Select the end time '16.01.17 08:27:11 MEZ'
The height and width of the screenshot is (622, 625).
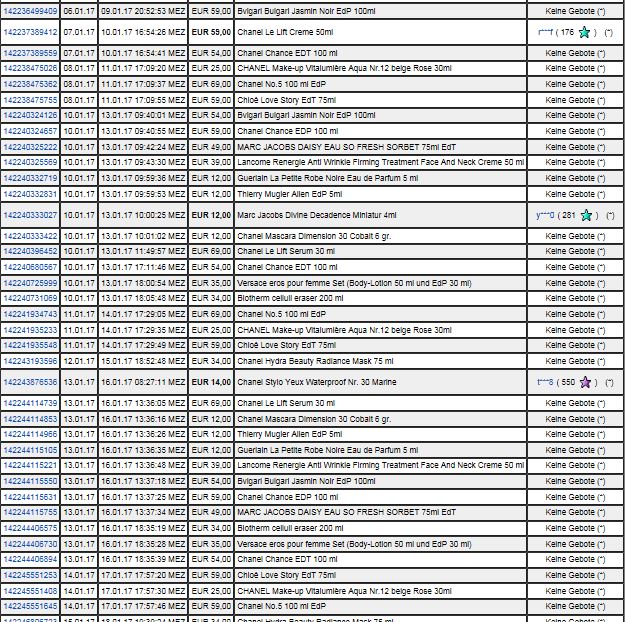(143, 382)
